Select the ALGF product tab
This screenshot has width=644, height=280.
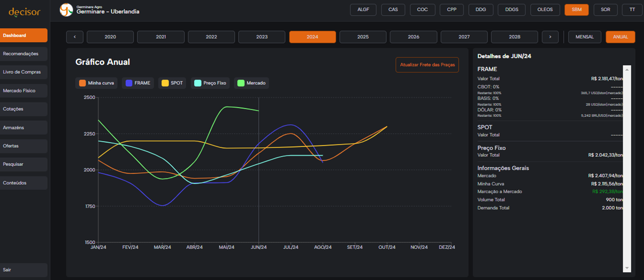coord(363,10)
